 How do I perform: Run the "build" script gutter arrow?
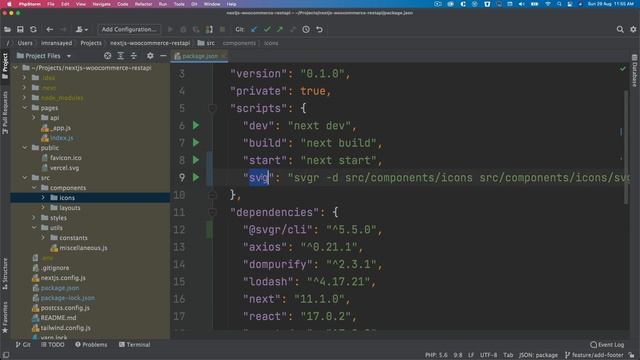[196, 142]
